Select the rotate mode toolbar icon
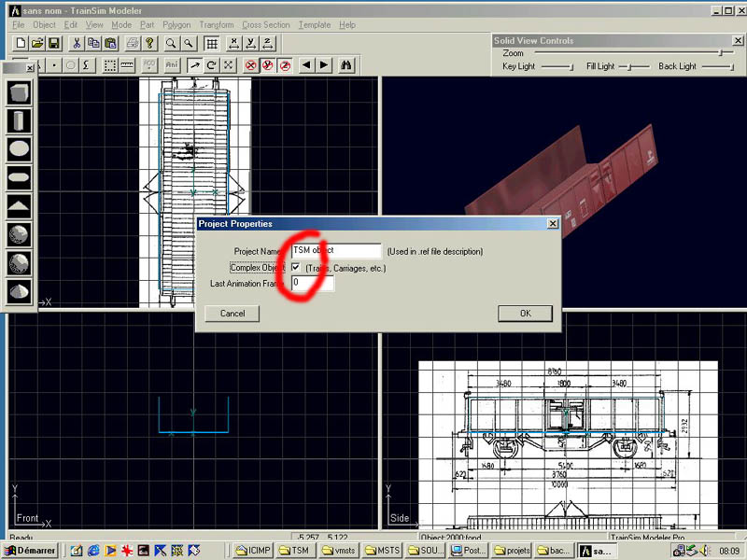 point(212,65)
